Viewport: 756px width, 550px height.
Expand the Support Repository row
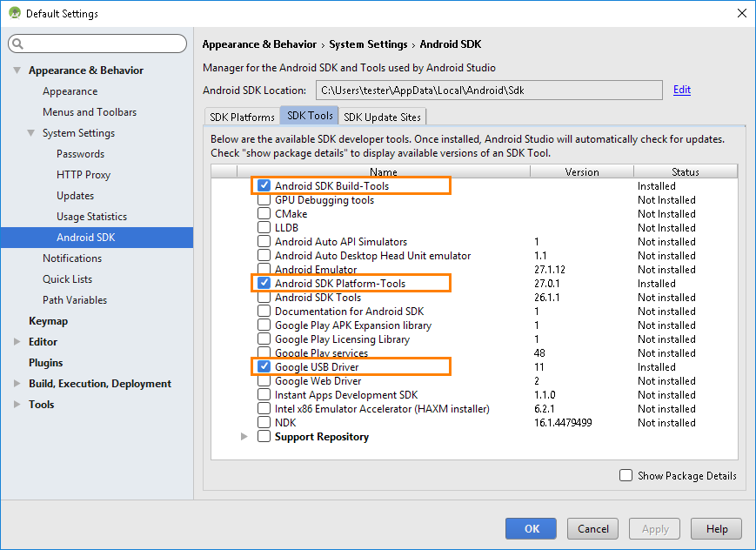244,437
